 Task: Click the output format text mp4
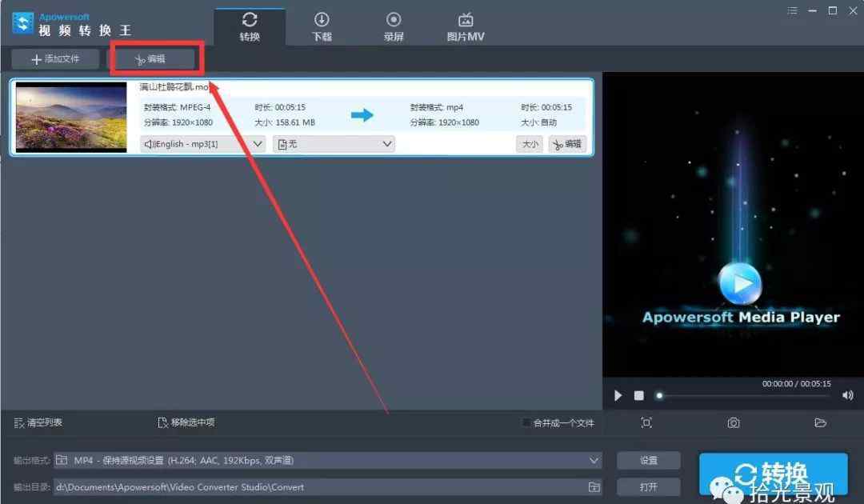pyautogui.click(x=454, y=107)
